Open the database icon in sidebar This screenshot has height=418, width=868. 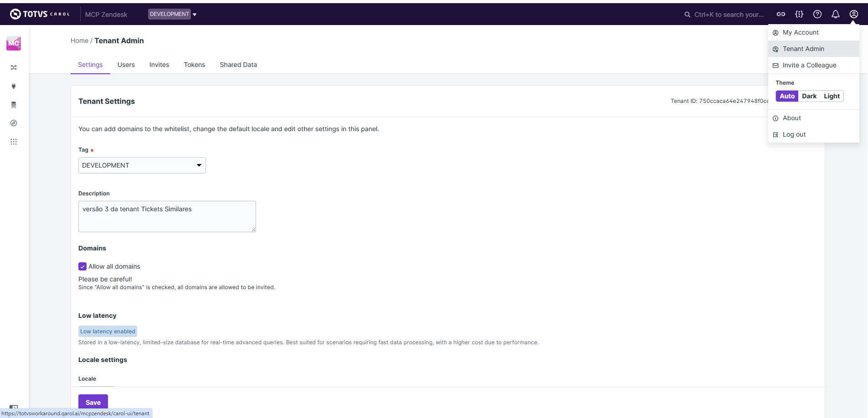point(14,105)
